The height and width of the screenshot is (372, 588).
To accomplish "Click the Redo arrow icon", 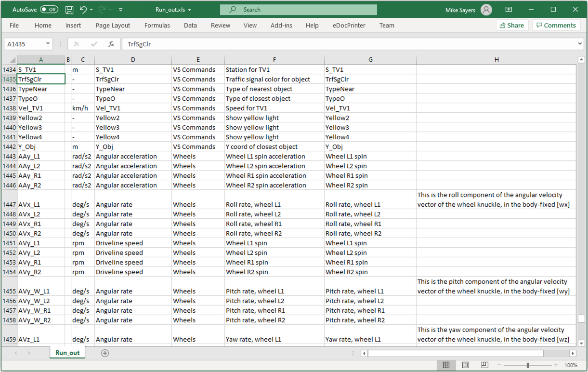I will 102,10.
